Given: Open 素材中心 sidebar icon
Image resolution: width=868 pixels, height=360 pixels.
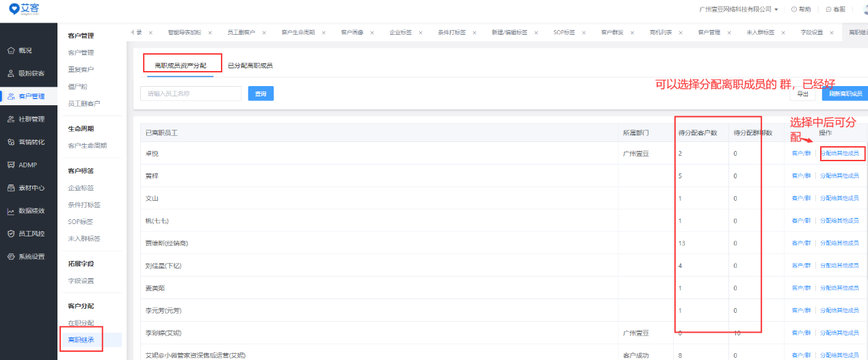Looking at the screenshot, I should click(x=11, y=188).
